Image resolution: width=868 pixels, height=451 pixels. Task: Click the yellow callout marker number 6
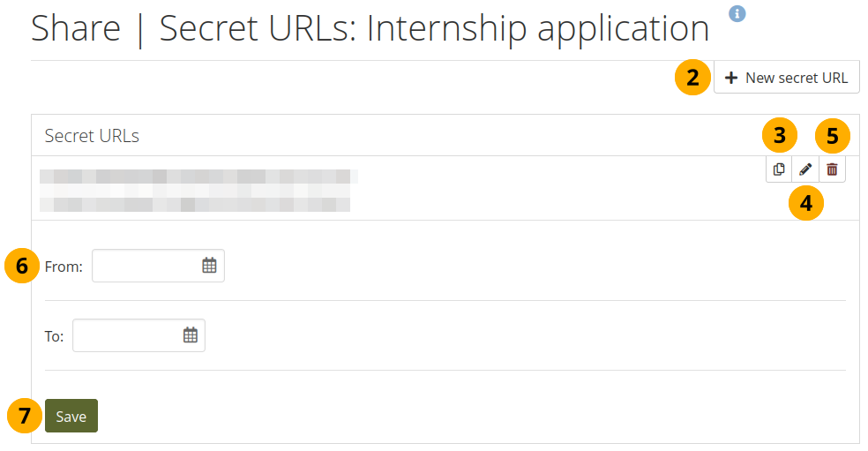tap(22, 266)
